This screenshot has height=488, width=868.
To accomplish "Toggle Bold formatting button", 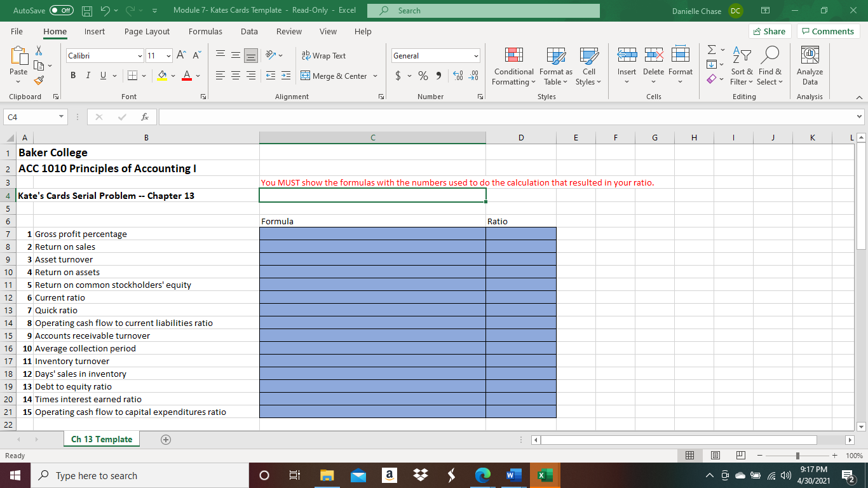I will [73, 76].
